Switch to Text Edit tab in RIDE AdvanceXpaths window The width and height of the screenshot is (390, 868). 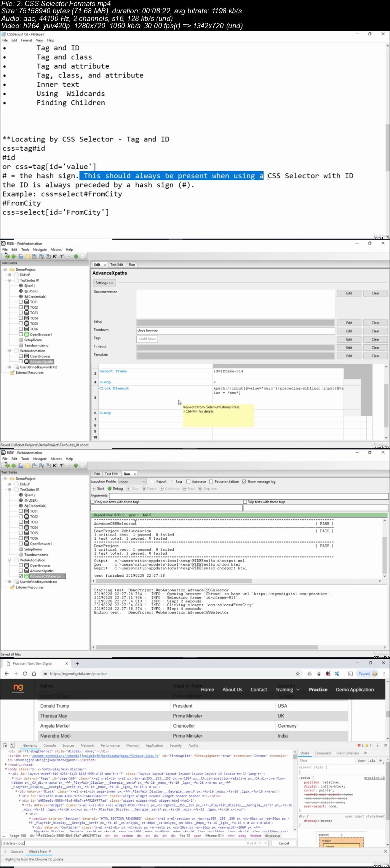[117, 265]
